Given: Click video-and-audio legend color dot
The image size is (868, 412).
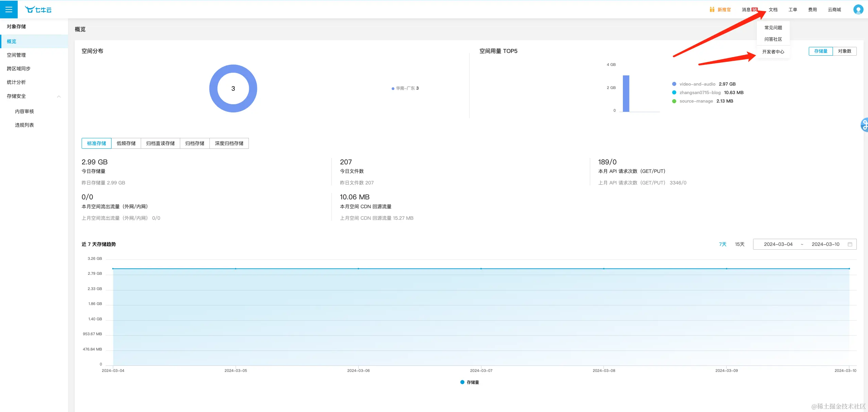Looking at the screenshot, I should coord(674,84).
